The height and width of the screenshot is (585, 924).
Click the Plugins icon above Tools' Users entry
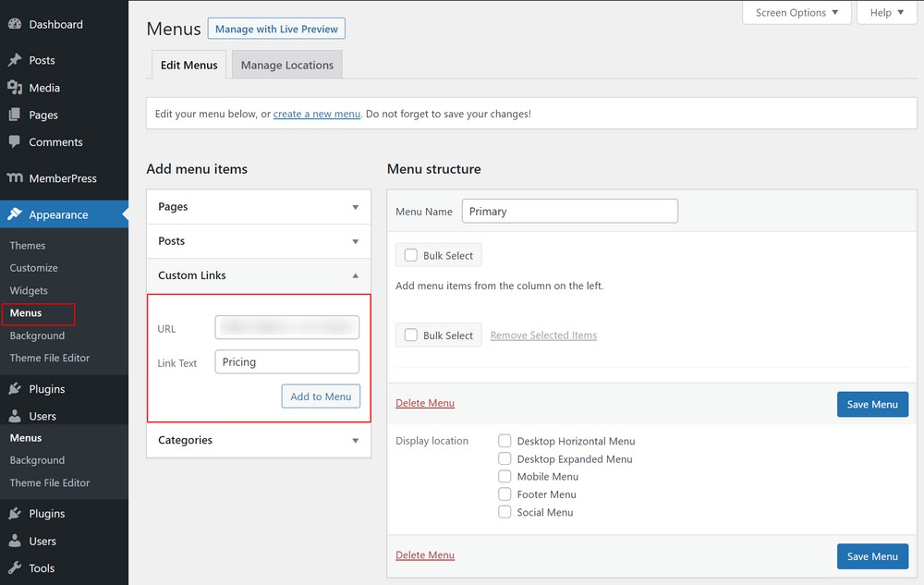point(15,514)
